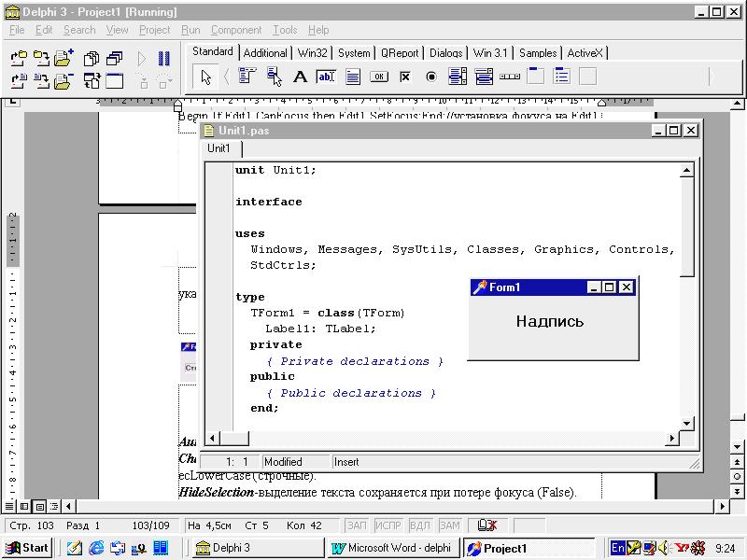The height and width of the screenshot is (560, 747).
Task: Click Word's select browse object button
Action: coord(737,476)
